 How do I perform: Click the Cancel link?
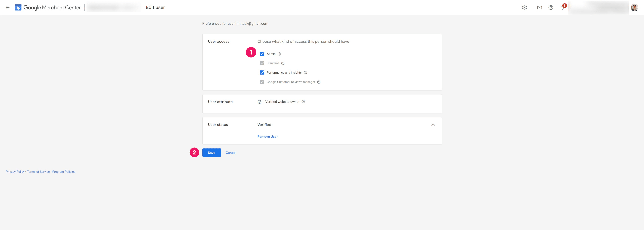pos(231,152)
